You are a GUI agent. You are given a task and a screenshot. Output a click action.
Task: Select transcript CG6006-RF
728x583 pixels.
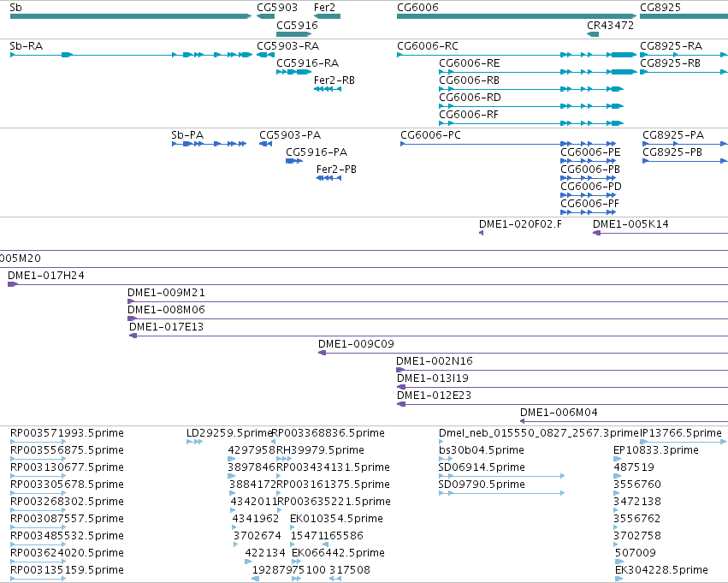click(x=469, y=115)
